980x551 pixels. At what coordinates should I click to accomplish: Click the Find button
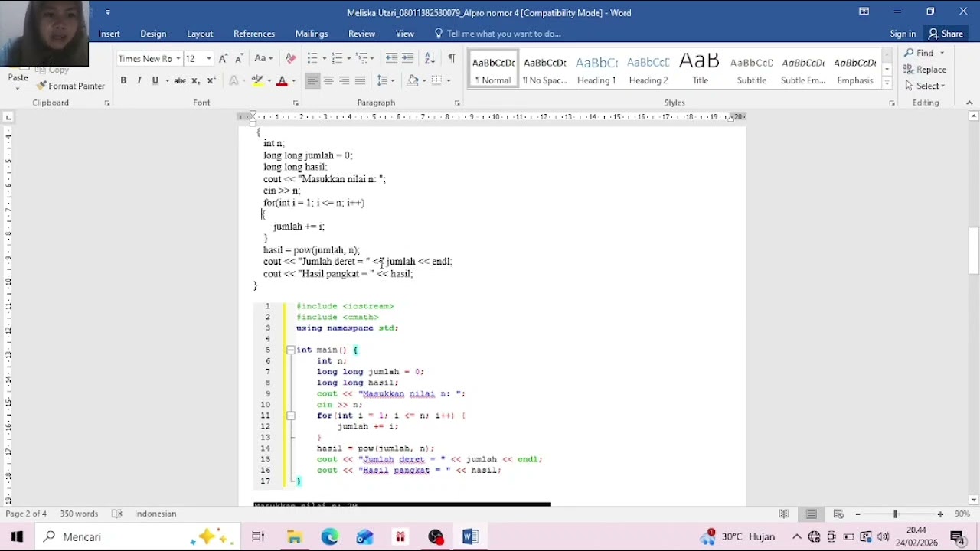[x=925, y=53]
